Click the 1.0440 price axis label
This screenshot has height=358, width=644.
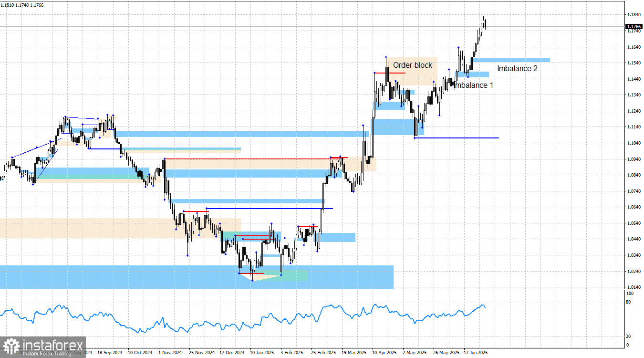[x=634, y=239]
